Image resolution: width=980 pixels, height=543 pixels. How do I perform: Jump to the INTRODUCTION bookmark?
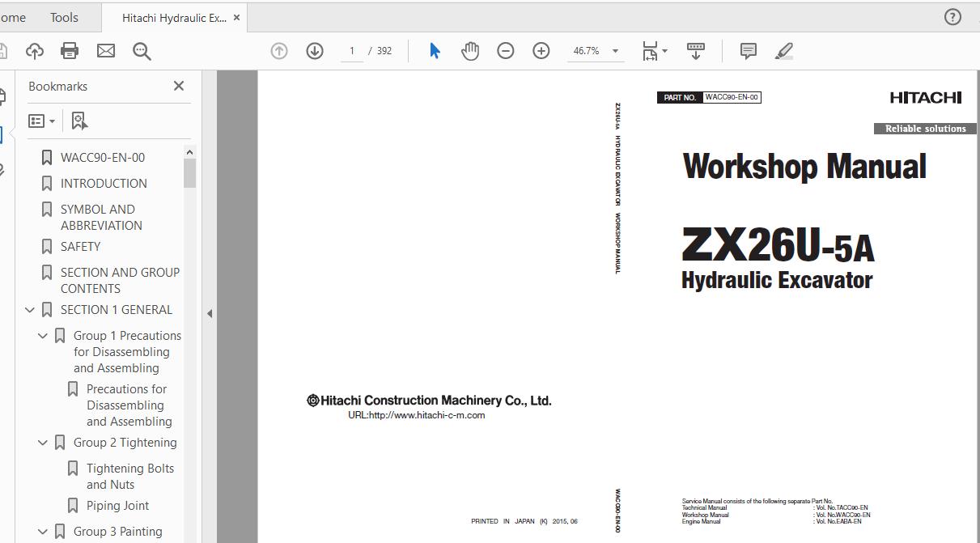point(104,183)
